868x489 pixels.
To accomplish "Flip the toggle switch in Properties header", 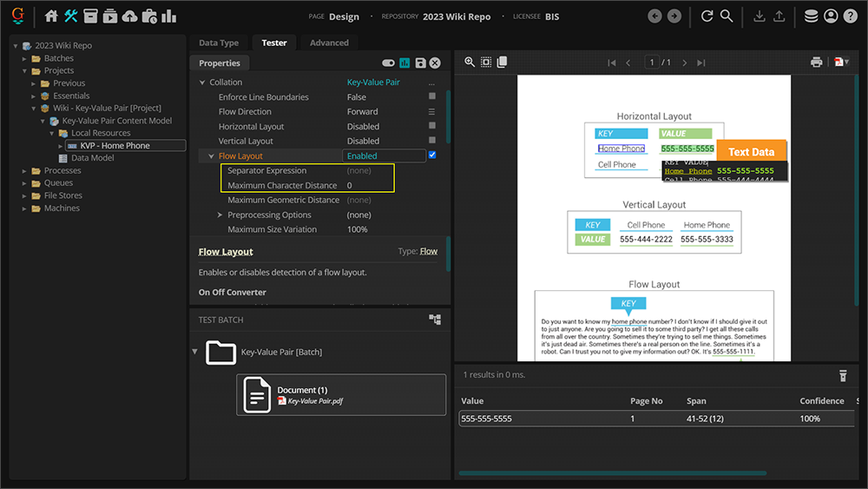I will click(388, 63).
